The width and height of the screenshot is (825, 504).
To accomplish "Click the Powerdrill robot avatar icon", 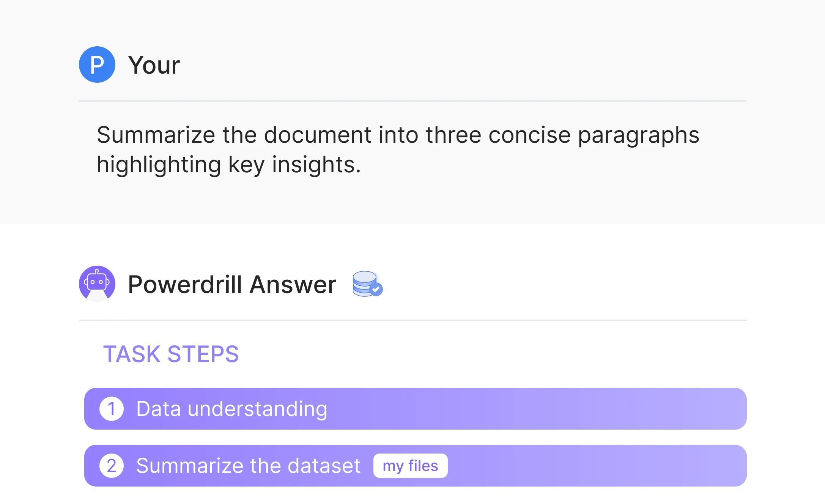I will pyautogui.click(x=97, y=283).
